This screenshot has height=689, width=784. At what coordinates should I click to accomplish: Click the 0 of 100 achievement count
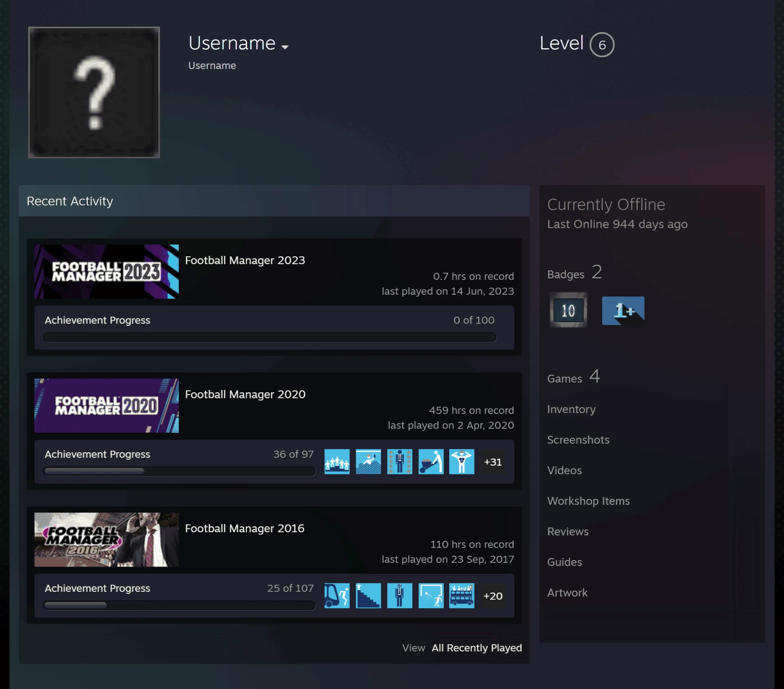coord(474,320)
